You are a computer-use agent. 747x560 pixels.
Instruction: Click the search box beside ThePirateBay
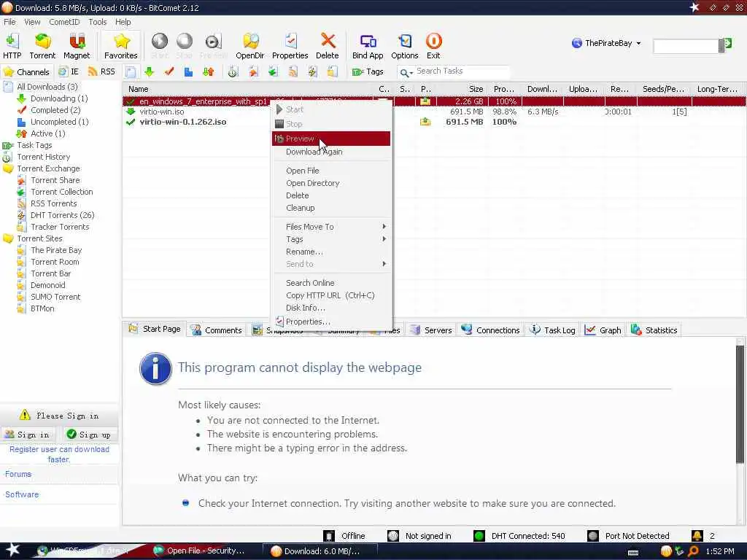(x=686, y=46)
